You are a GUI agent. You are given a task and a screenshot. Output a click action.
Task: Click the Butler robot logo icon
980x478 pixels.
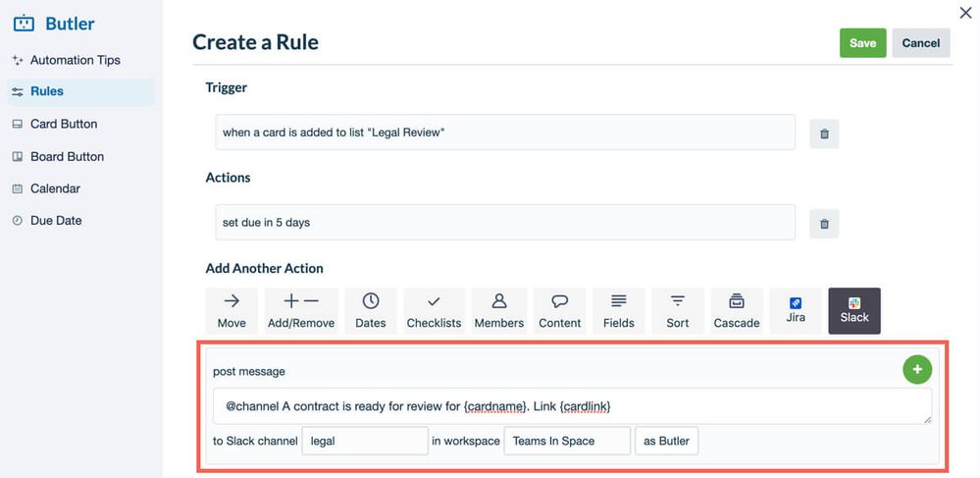pyautogui.click(x=24, y=24)
